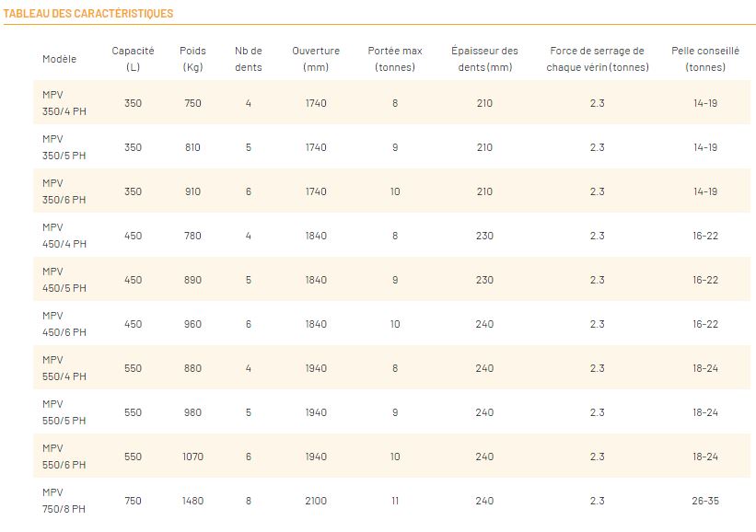Click the "Portée max (tonnes)" header
Image resolution: width=756 pixels, height=532 pixels.
point(395,59)
